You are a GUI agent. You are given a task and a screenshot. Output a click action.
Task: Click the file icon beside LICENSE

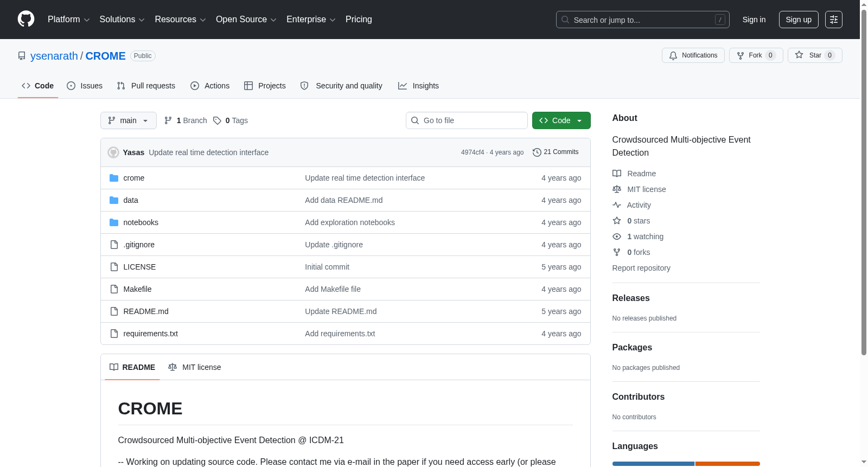pos(114,267)
